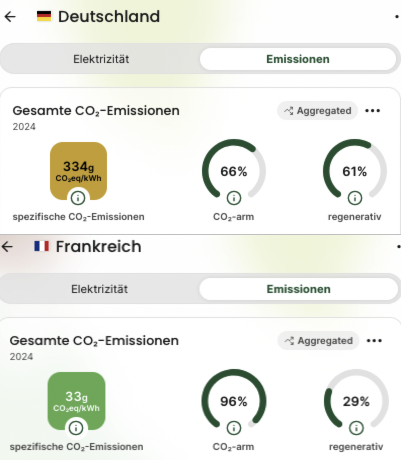Viewport: 404px width, 460px height.
Task: Open three-dot menu in the Frankreich emissions card
Action: [x=374, y=341]
